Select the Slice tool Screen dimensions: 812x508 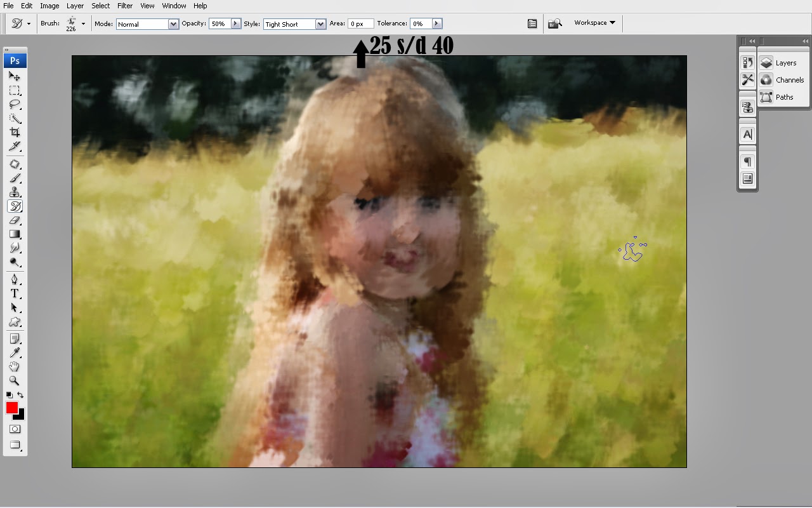(x=15, y=146)
